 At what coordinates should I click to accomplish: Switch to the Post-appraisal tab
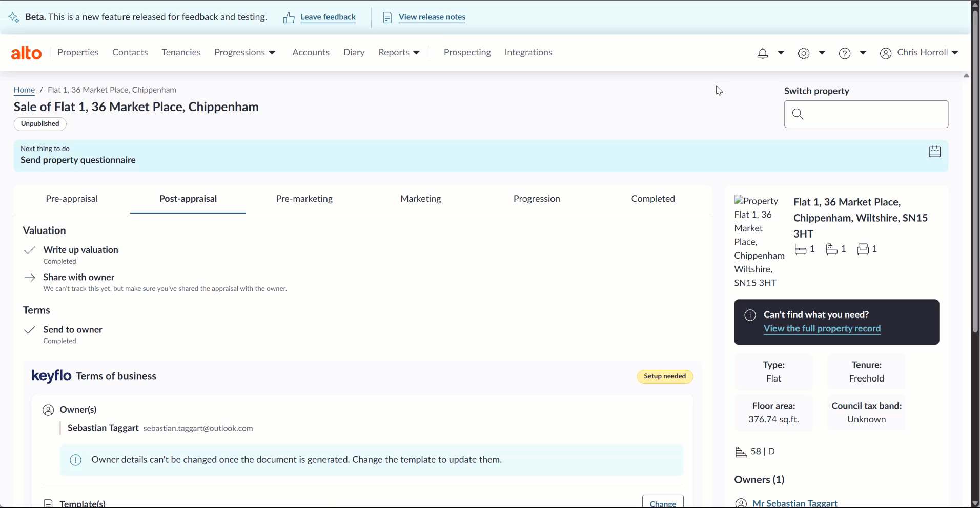(x=188, y=199)
